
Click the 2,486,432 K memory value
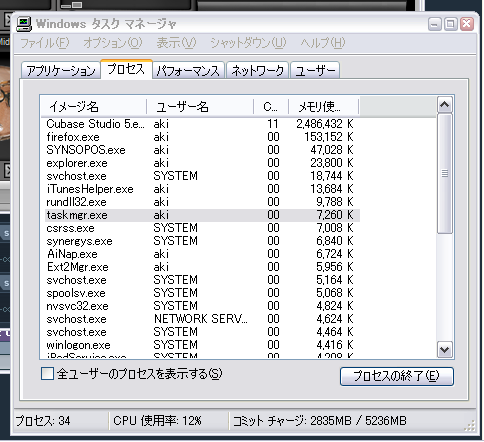tap(325, 124)
